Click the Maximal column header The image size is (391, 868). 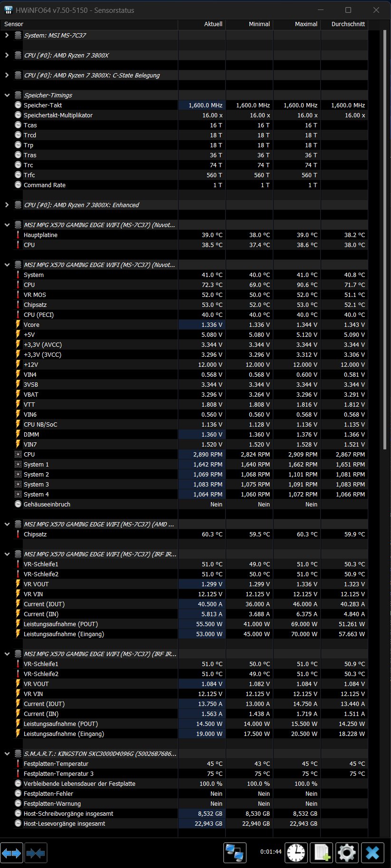point(297,24)
